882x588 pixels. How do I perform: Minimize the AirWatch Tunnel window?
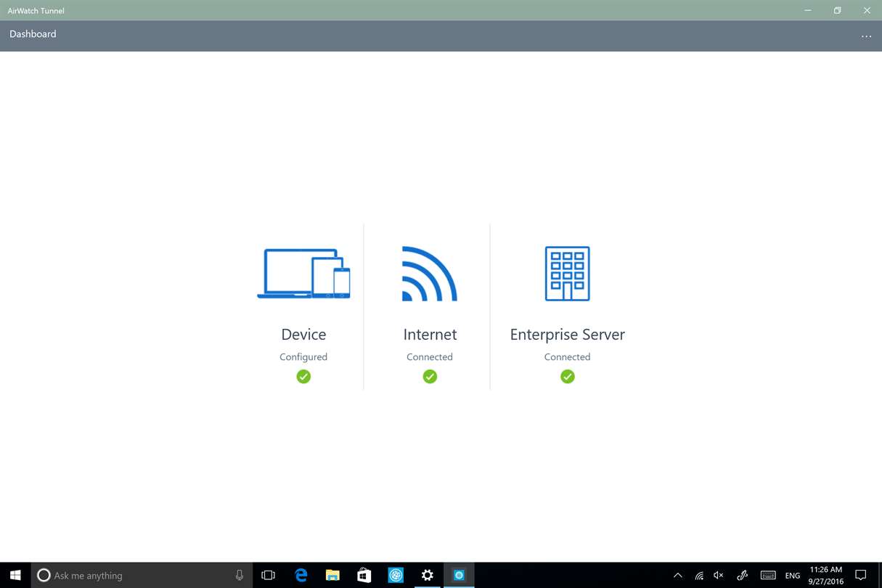coord(808,10)
